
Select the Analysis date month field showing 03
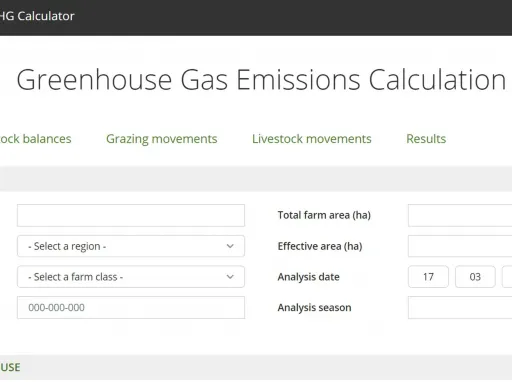pos(475,277)
